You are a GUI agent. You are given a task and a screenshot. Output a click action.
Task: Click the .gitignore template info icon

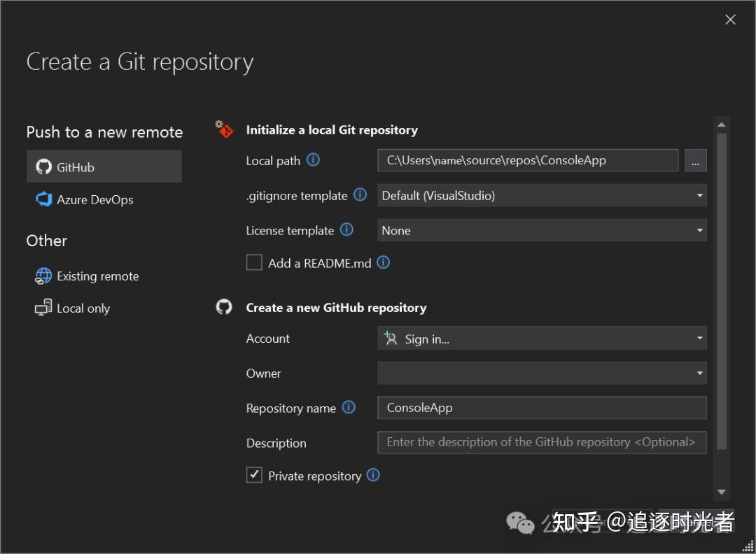tap(360, 195)
